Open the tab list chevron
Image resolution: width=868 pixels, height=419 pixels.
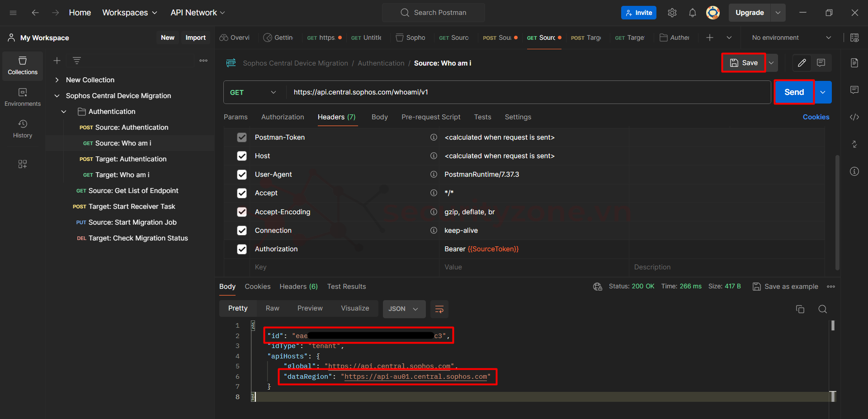click(x=729, y=38)
